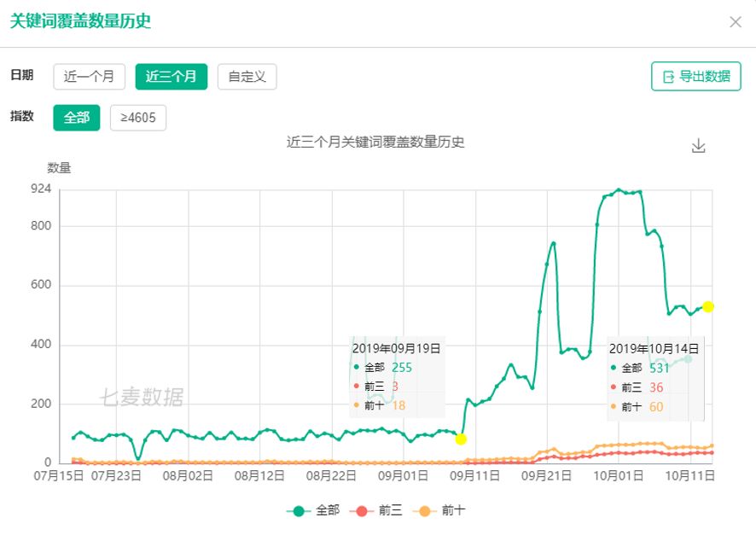This screenshot has height=535, width=756.
Task: Switch to the 近一个月 date tab
Action: (90, 76)
